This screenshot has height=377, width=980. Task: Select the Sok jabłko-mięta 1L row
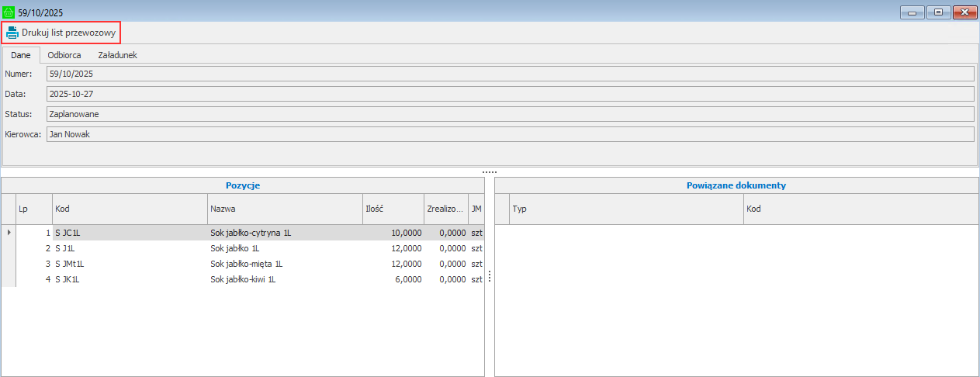pyautogui.click(x=247, y=264)
